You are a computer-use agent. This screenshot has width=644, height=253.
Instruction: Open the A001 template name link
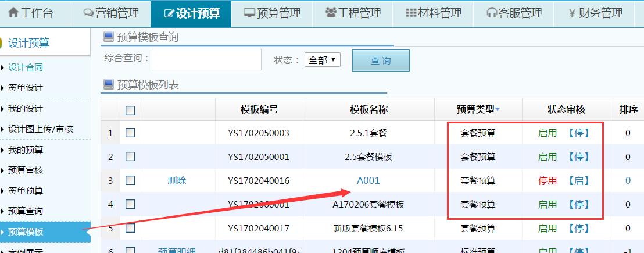coord(368,180)
